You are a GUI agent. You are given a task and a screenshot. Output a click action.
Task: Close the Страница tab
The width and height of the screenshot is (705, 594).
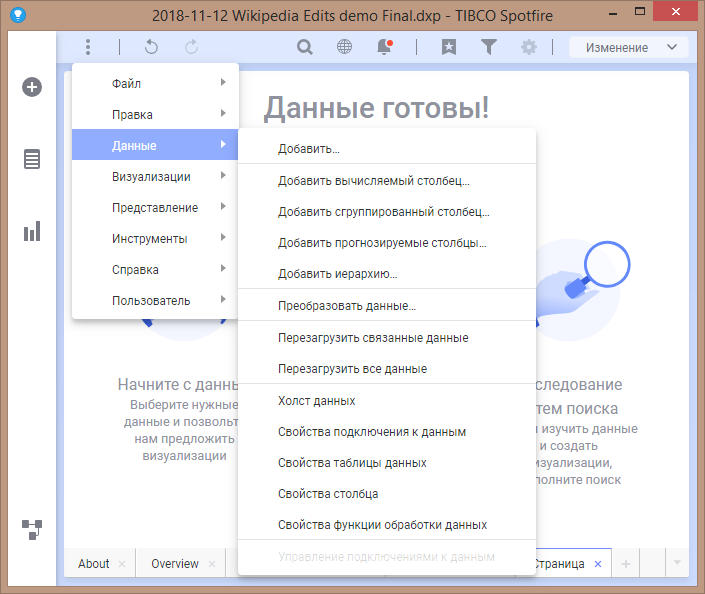click(x=598, y=564)
